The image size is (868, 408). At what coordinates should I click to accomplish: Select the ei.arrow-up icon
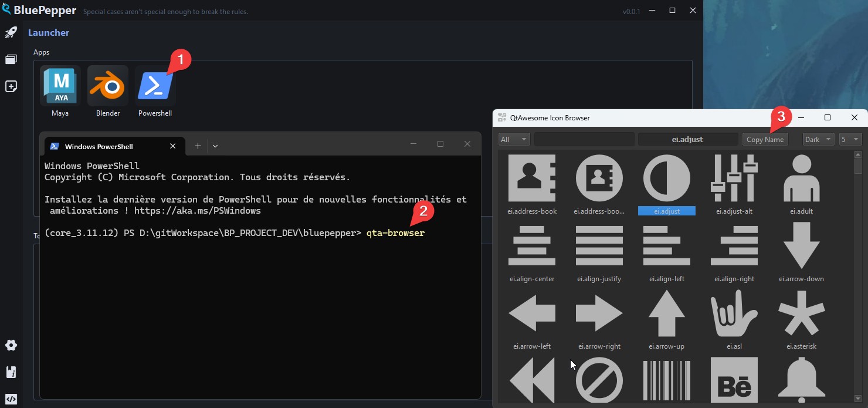pyautogui.click(x=667, y=313)
